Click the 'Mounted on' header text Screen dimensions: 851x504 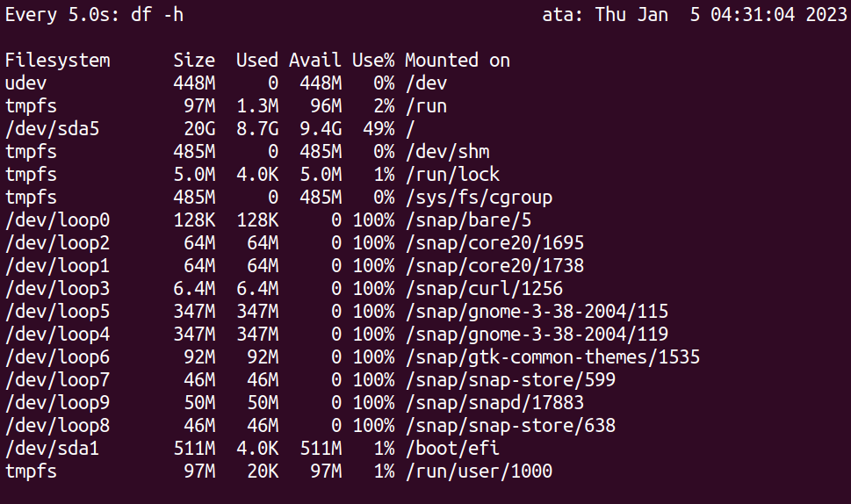458,60
